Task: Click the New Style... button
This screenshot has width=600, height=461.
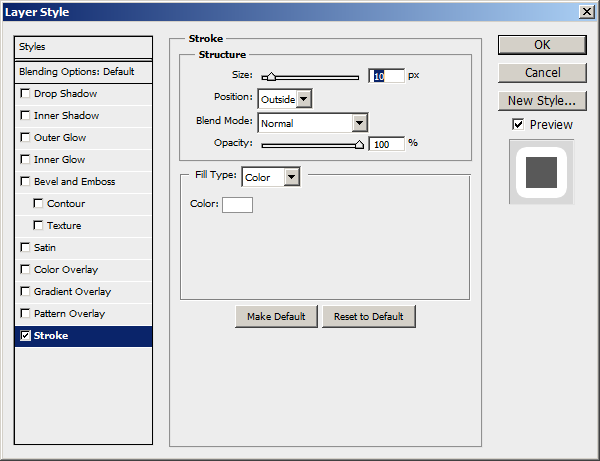Action: click(542, 101)
